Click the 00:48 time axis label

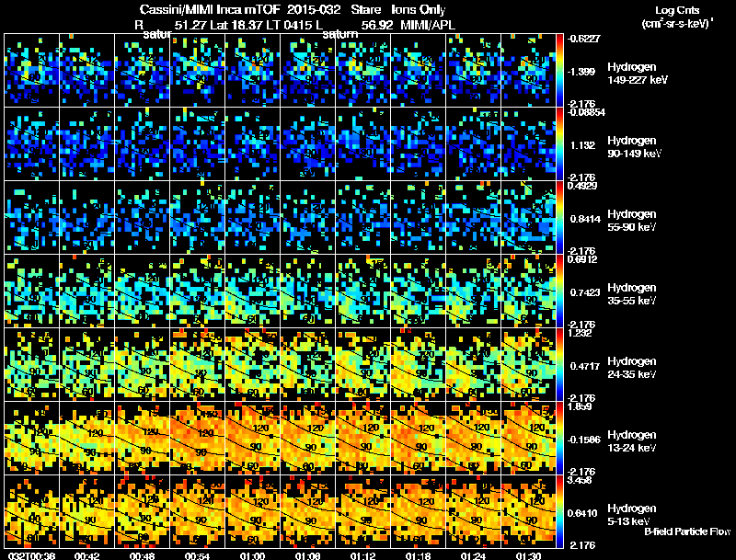[142, 556]
